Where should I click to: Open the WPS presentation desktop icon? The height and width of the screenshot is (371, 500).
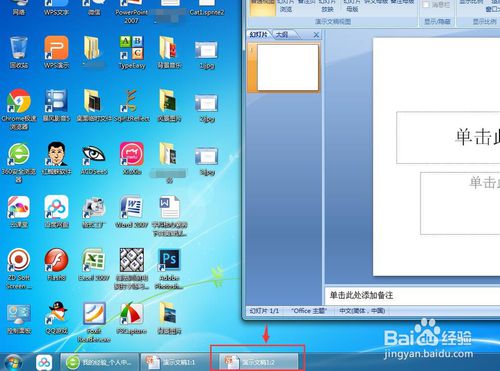(x=56, y=52)
